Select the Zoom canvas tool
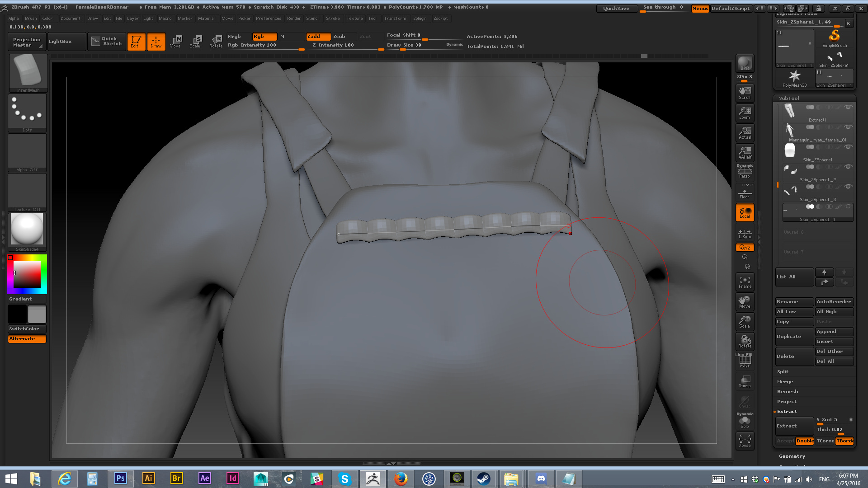Screen dimensions: 868x488 tap(745, 113)
